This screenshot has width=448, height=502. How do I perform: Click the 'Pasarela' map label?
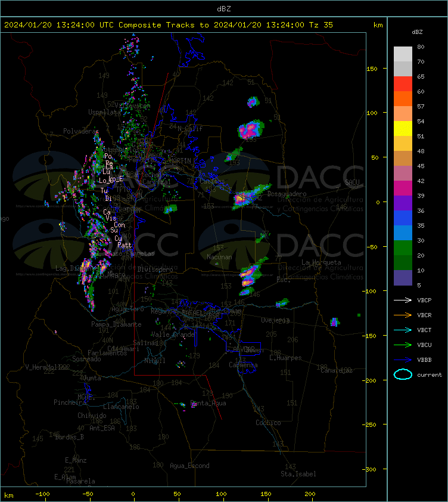pos(80,481)
